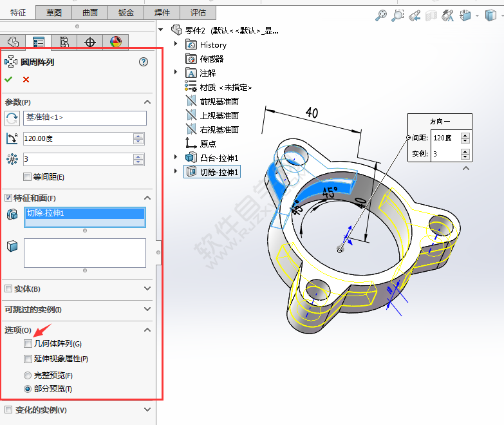Click the angle icon beside 120.00度
Screen dimensions: 504x425
click(12, 138)
